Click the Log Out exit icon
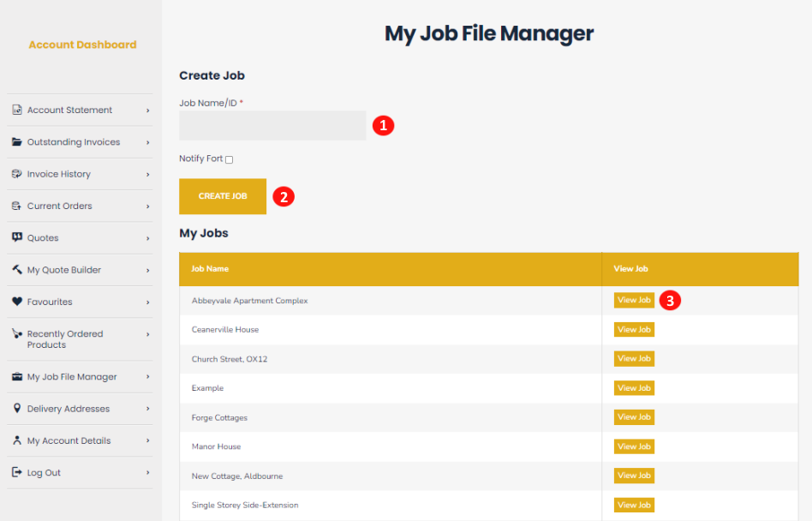This screenshot has width=812, height=521. click(x=17, y=472)
